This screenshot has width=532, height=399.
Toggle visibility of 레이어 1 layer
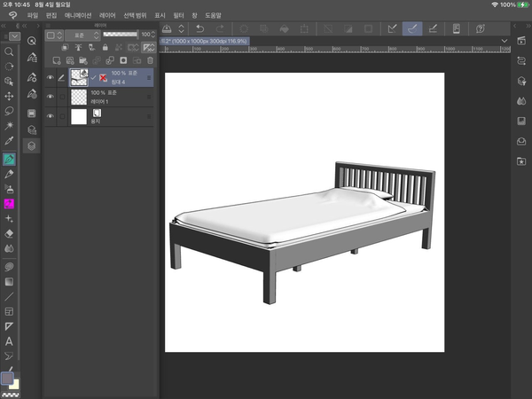[x=50, y=97]
